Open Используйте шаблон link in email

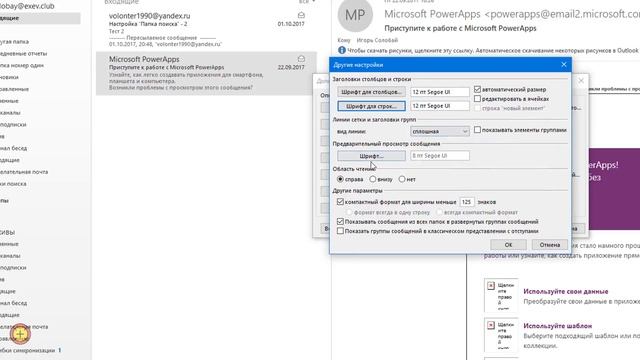pos(557,326)
